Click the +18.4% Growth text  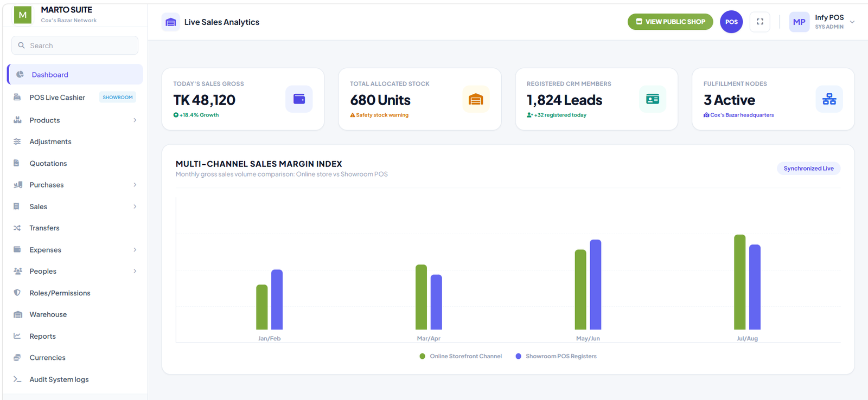(199, 115)
